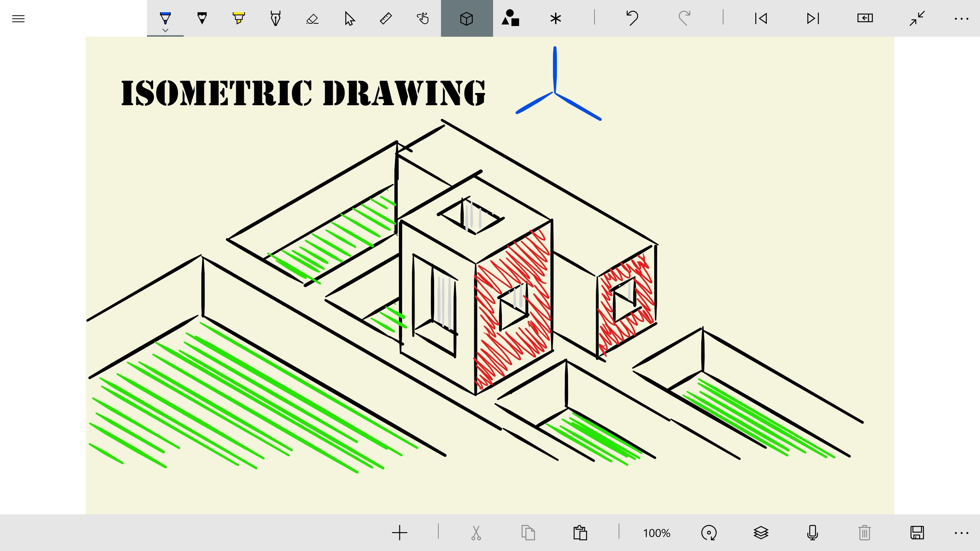Choose the selection arrow tool

coord(349,18)
